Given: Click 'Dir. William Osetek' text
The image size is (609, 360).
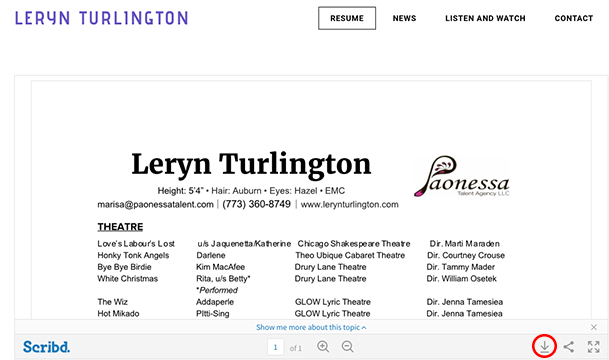Looking at the screenshot, I should click(461, 278).
